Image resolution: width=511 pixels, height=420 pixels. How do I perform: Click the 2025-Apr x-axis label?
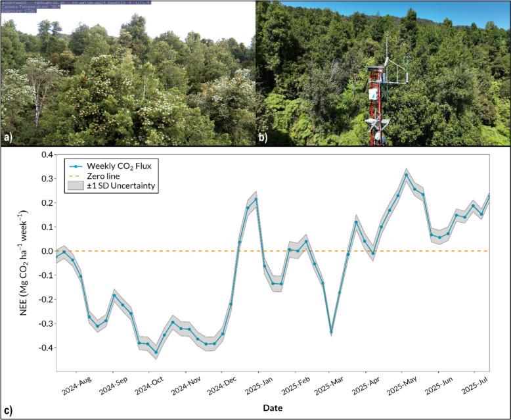click(x=366, y=386)
